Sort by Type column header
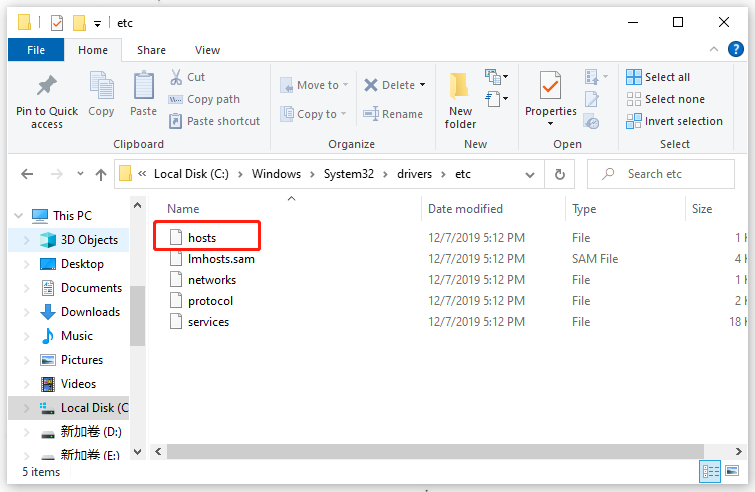Viewport: 755px width, 492px height. click(x=584, y=209)
